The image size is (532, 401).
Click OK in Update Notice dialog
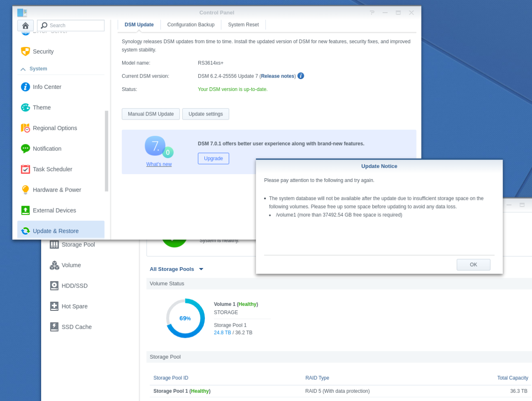click(473, 265)
